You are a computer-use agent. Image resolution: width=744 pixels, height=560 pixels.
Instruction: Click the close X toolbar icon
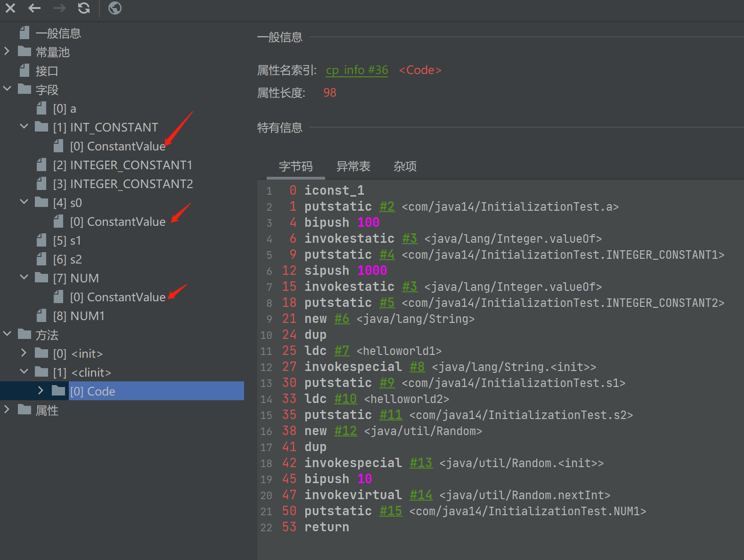pyautogui.click(x=10, y=8)
